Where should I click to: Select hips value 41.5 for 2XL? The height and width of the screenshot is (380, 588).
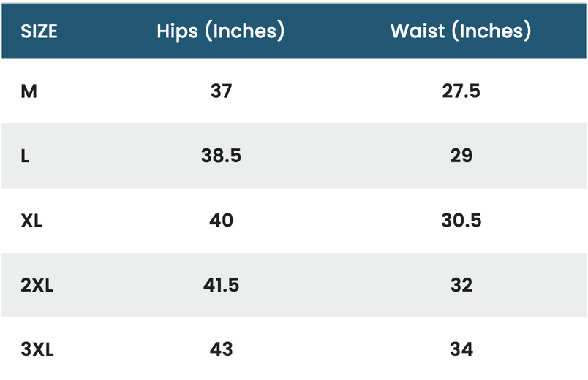pyautogui.click(x=222, y=285)
